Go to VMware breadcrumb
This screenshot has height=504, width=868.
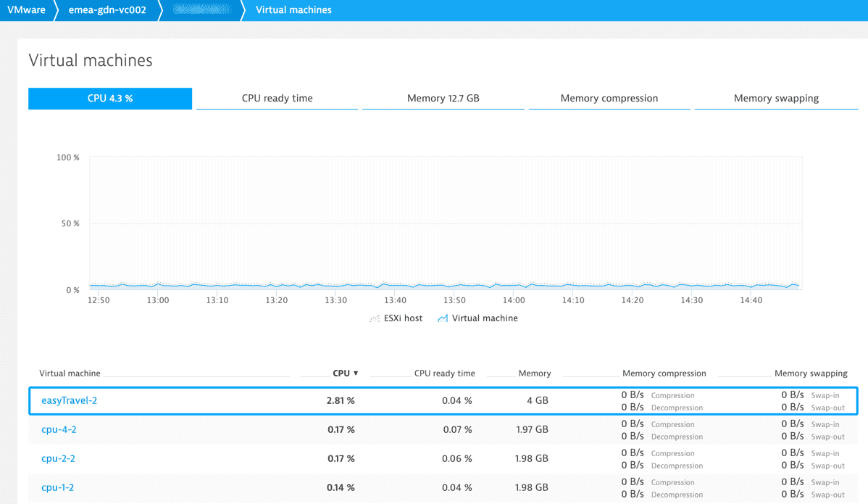tap(26, 10)
